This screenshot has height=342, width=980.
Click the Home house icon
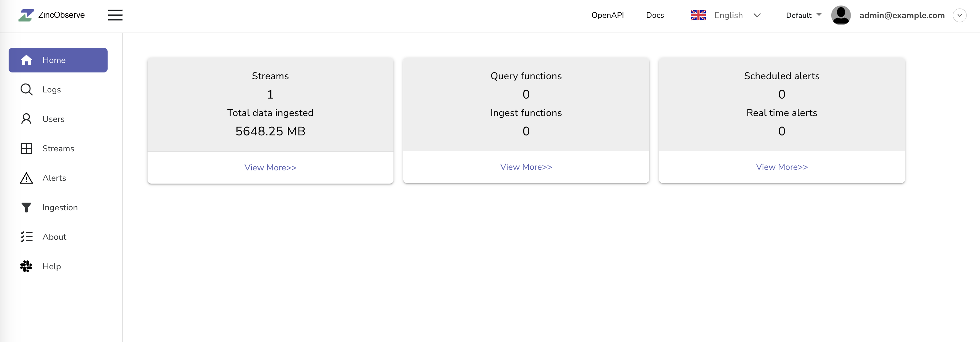(x=26, y=60)
